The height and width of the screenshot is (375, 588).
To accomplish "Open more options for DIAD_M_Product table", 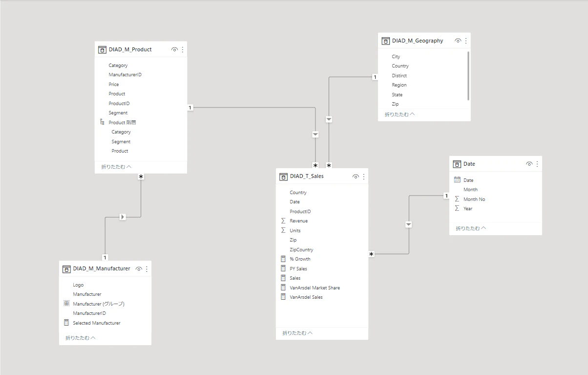I will pos(183,49).
